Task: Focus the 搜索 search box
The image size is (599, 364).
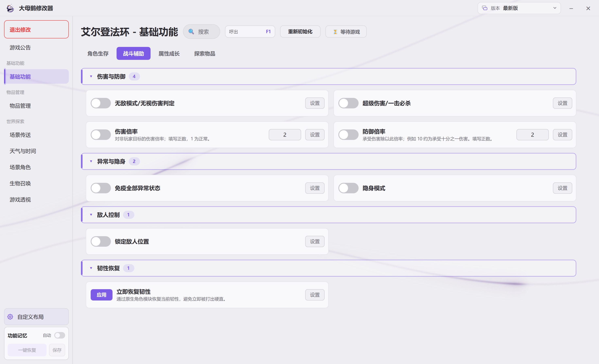Action: 202,32
